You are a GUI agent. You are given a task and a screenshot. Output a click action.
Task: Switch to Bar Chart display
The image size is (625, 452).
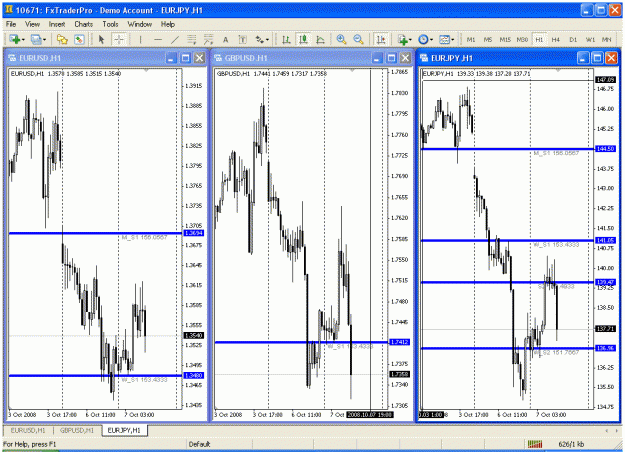tap(286, 39)
